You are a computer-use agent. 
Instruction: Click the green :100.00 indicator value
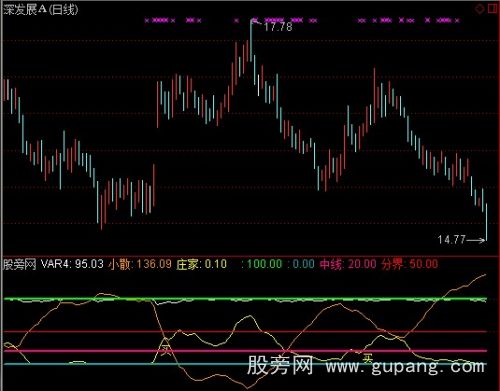pyautogui.click(x=262, y=264)
